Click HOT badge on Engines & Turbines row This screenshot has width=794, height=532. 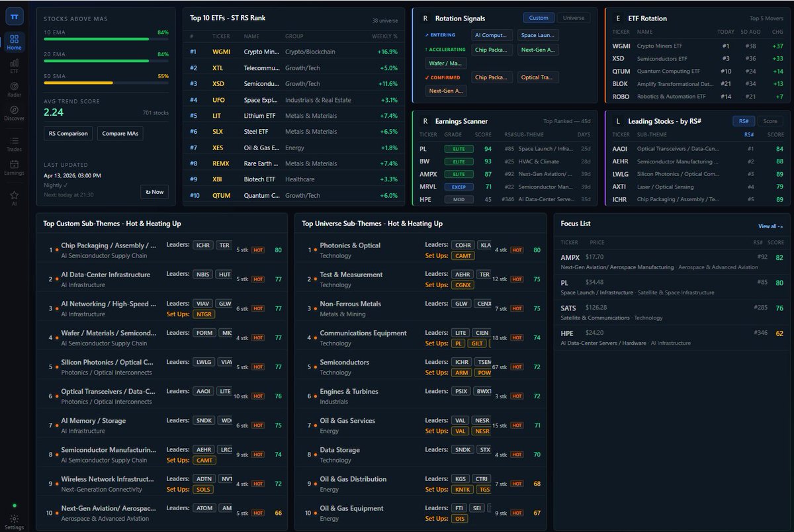click(517, 396)
